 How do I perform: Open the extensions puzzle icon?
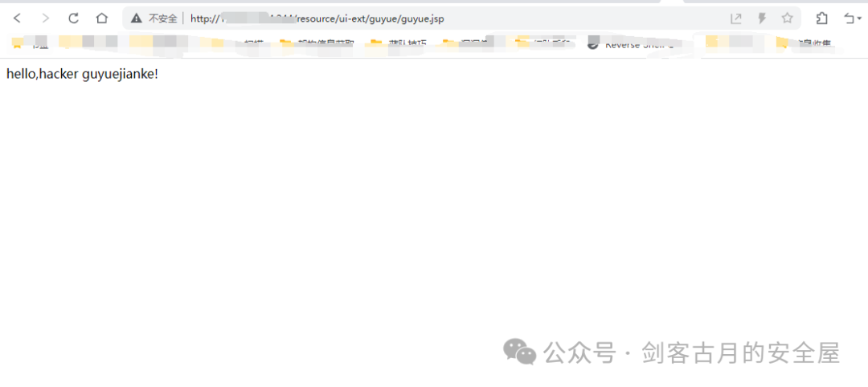(821, 18)
